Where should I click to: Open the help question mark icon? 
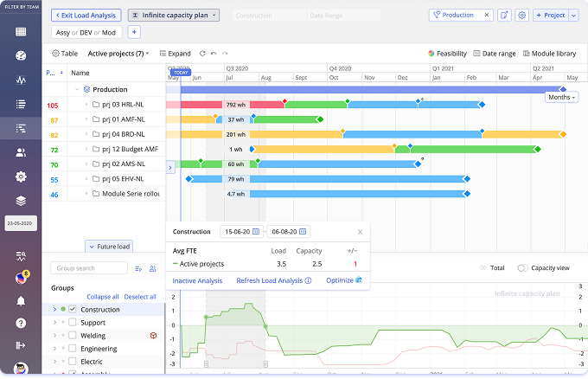click(x=21, y=323)
